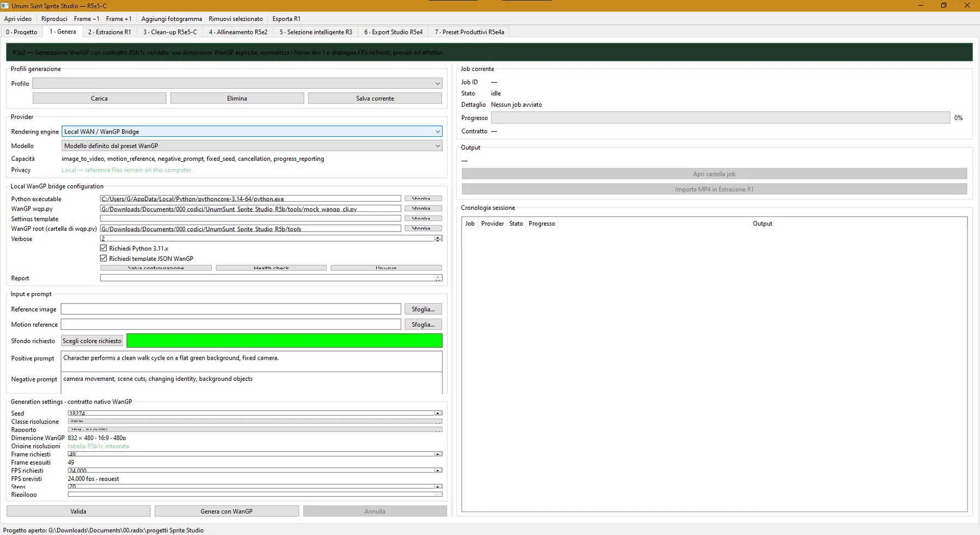Image resolution: width=980 pixels, height=535 pixels.
Task: Click Sfoglia next to Motion reference
Action: point(423,324)
